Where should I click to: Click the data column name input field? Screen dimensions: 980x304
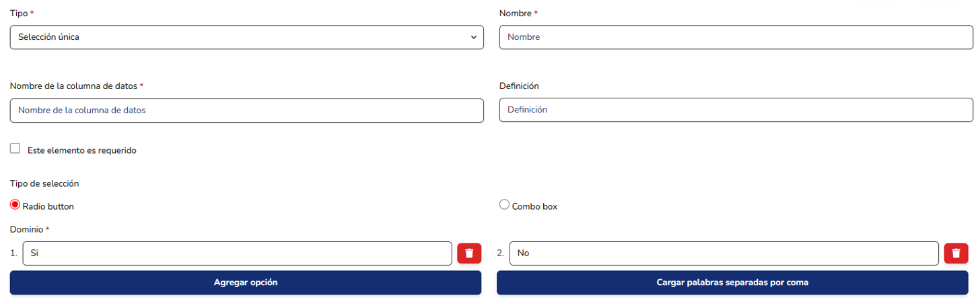tap(246, 111)
